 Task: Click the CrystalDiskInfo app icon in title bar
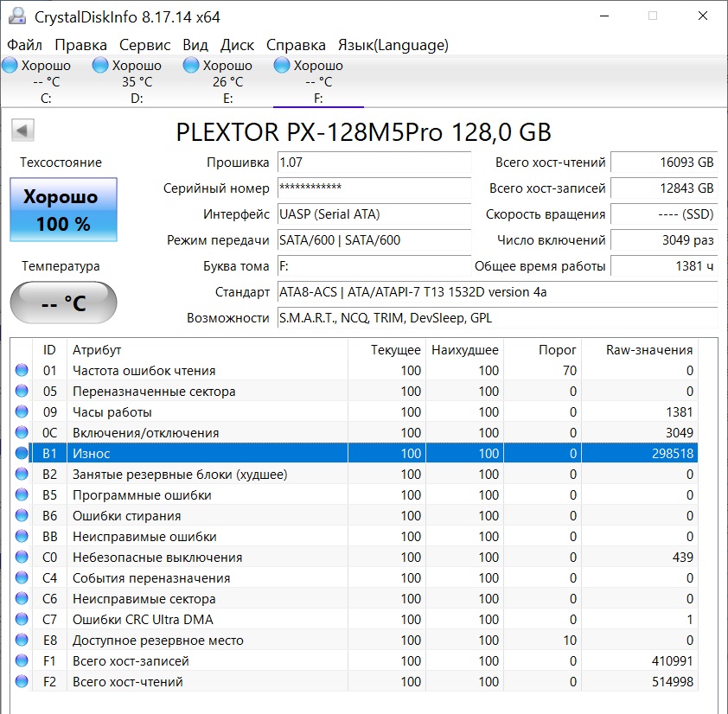[x=17, y=16]
